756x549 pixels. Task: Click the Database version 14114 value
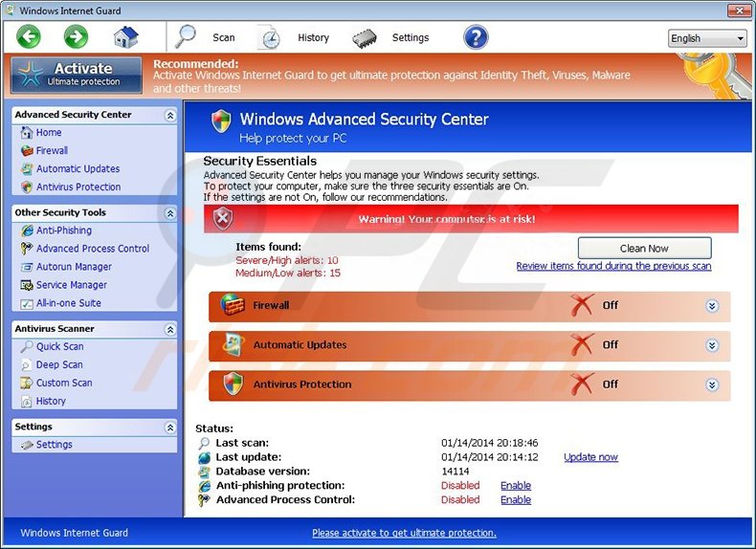tap(456, 472)
